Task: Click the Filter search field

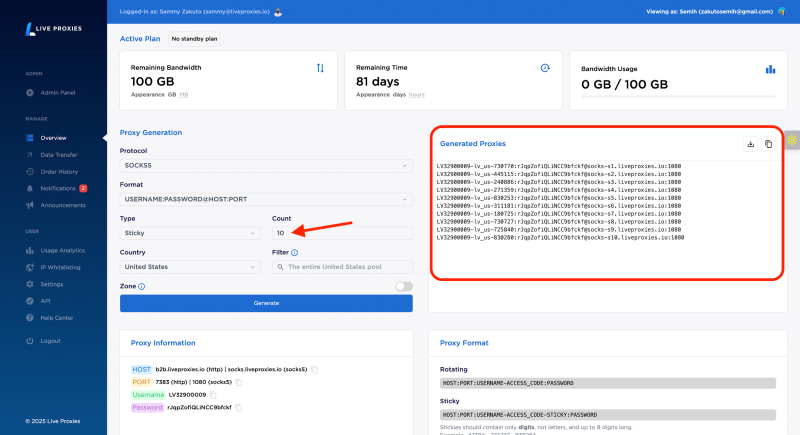Action: (342, 267)
